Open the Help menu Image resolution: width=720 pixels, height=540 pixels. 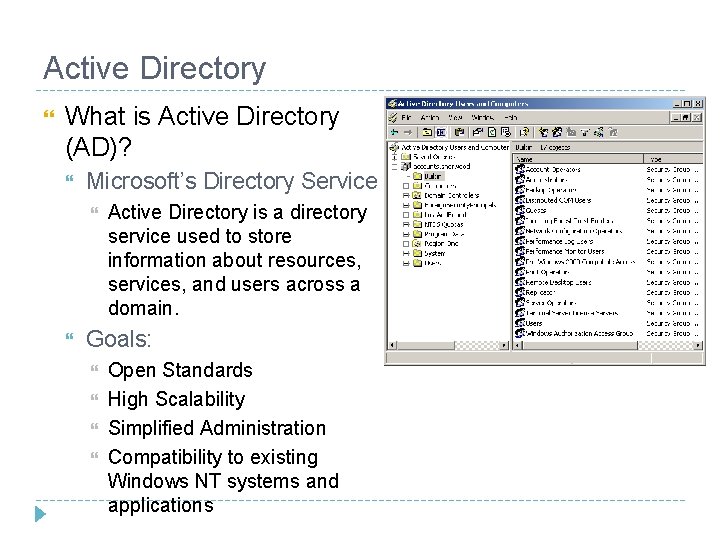pyautogui.click(x=511, y=118)
